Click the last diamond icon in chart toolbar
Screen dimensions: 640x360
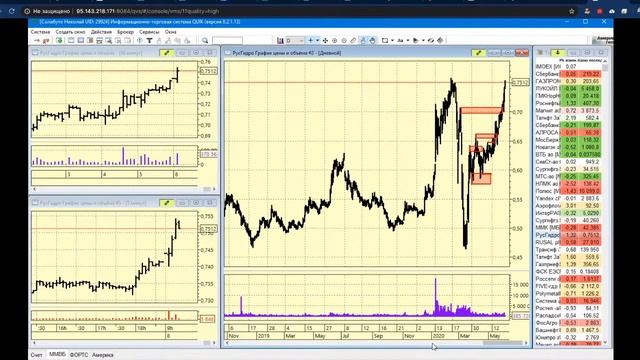point(440,40)
